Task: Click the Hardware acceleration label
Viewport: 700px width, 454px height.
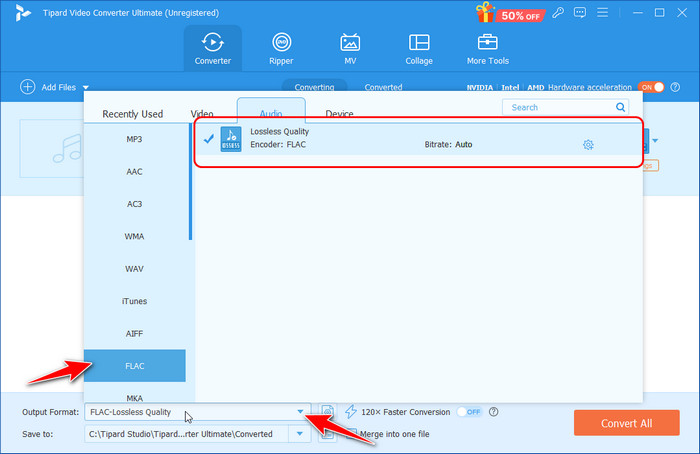Action: point(589,87)
